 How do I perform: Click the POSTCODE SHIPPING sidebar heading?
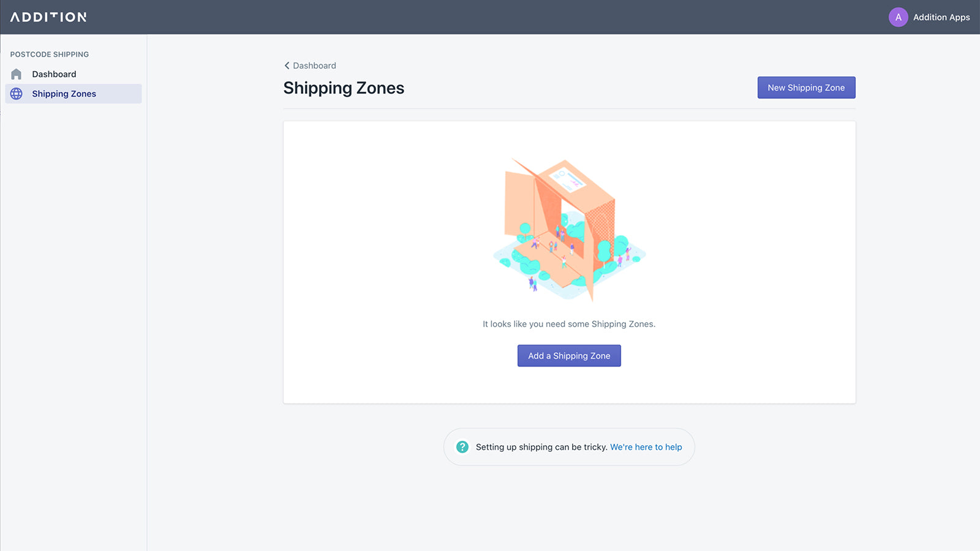(49, 54)
